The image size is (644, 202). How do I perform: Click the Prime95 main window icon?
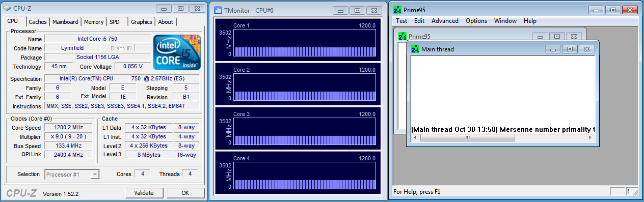(397, 10)
